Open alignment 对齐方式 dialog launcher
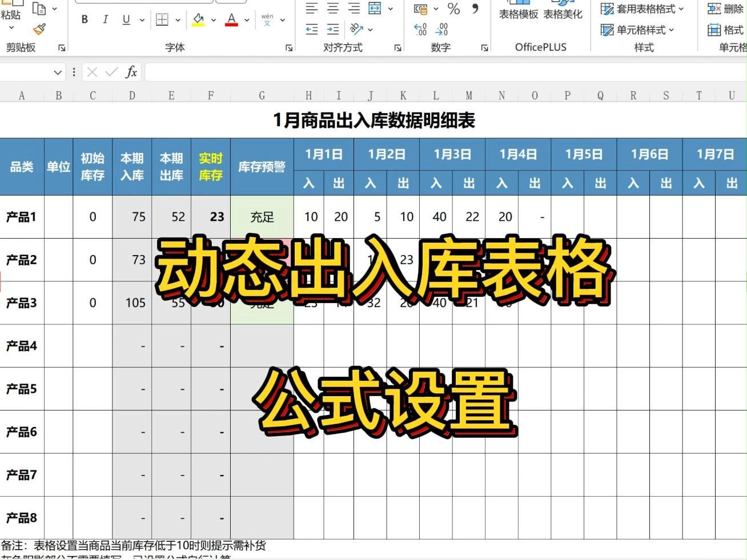The height and width of the screenshot is (560, 747). point(397,48)
